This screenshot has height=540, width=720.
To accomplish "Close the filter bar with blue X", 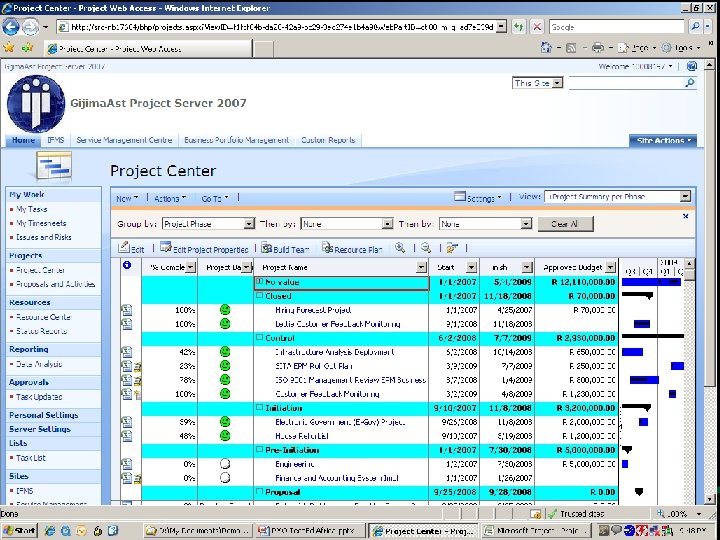I will coord(686,216).
